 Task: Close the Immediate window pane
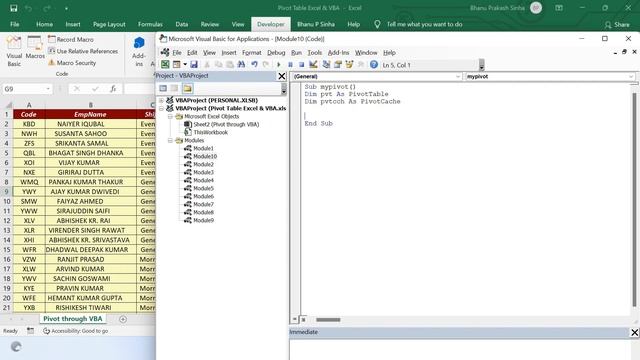pyautogui.click(x=634, y=332)
